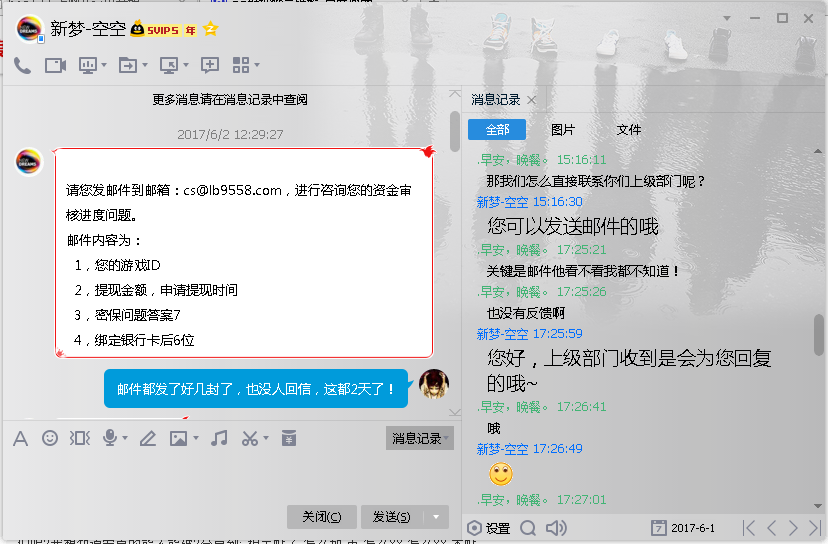828x544 pixels.
Task: Click the history panel scrollbar thumb
Action: [818, 334]
